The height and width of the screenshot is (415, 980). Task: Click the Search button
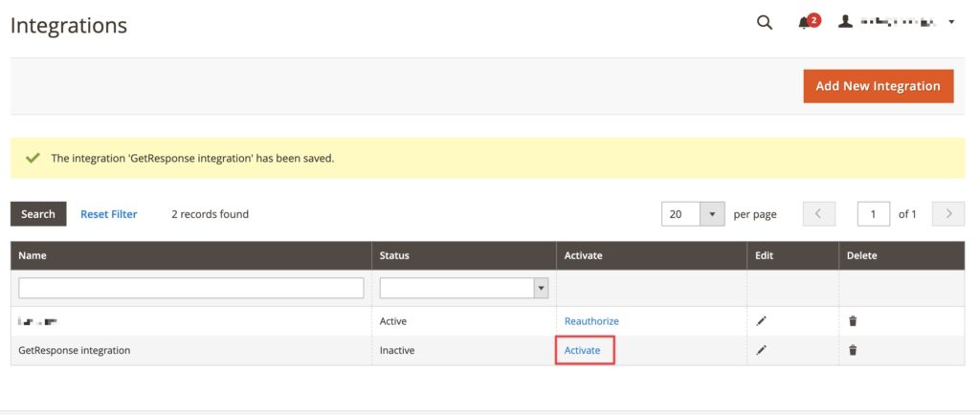click(x=38, y=214)
